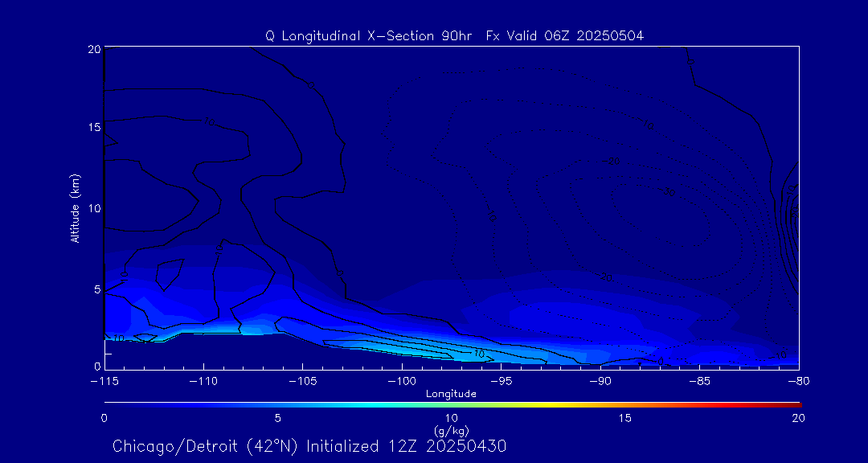Image resolution: width=868 pixels, height=463 pixels.
Task: Click the '(g/kg)' units label
Action: 451,430
